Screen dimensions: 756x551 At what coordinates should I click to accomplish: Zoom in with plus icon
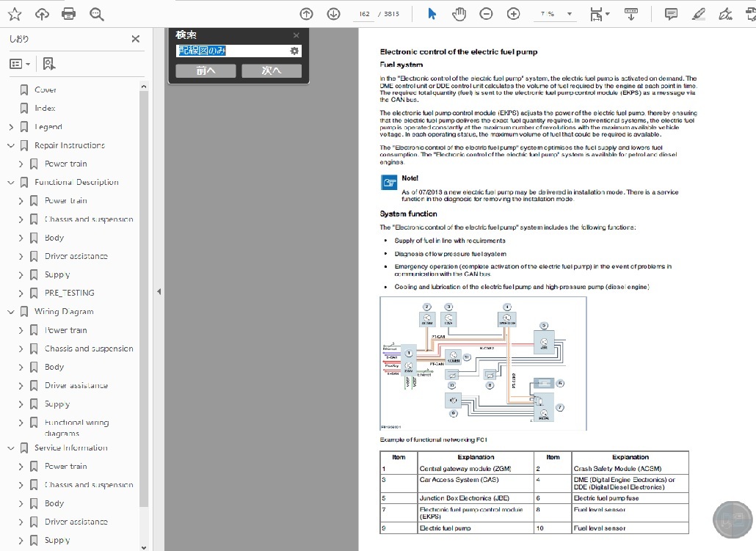click(x=514, y=14)
